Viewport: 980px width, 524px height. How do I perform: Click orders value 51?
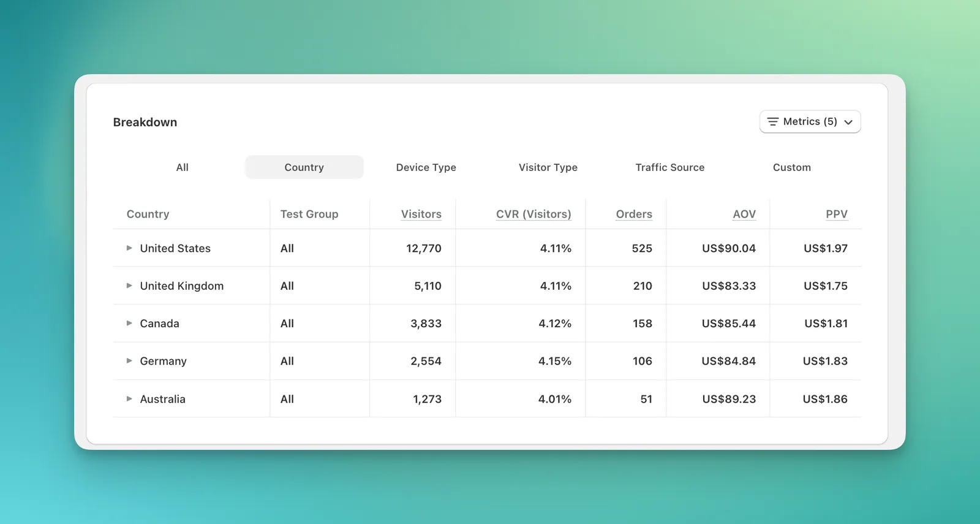[646, 399]
